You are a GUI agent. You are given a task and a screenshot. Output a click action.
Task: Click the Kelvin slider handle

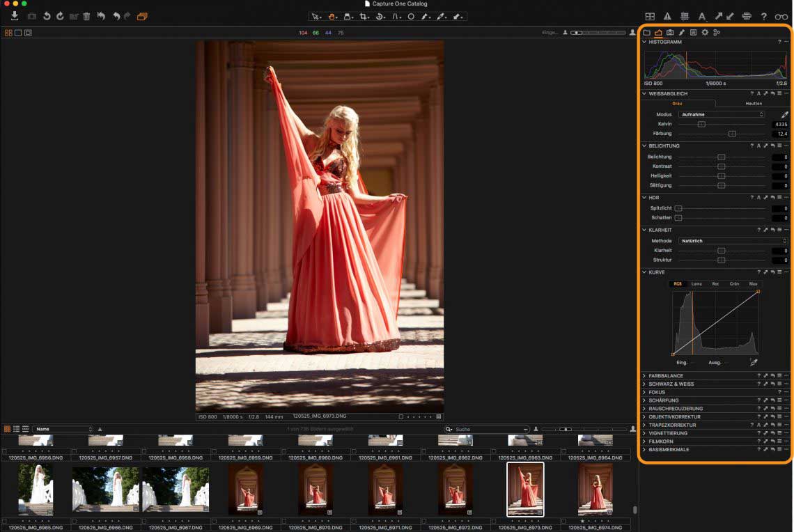click(x=701, y=124)
